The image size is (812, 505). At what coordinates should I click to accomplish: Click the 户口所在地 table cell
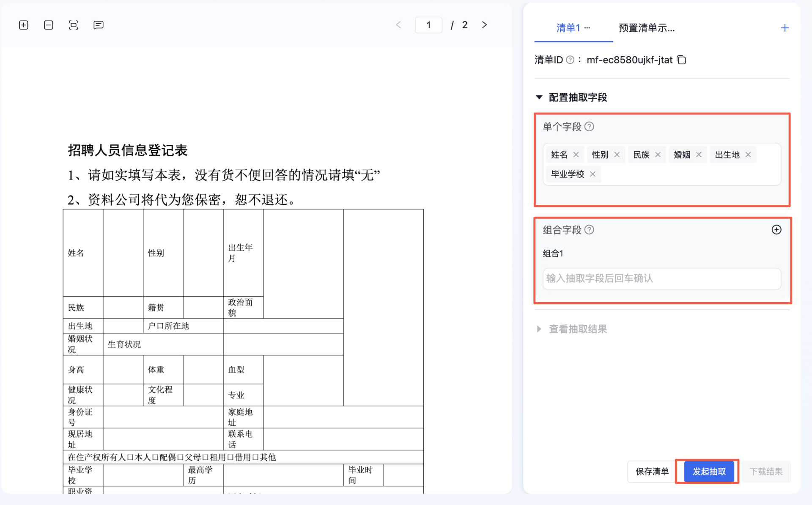[x=183, y=326]
